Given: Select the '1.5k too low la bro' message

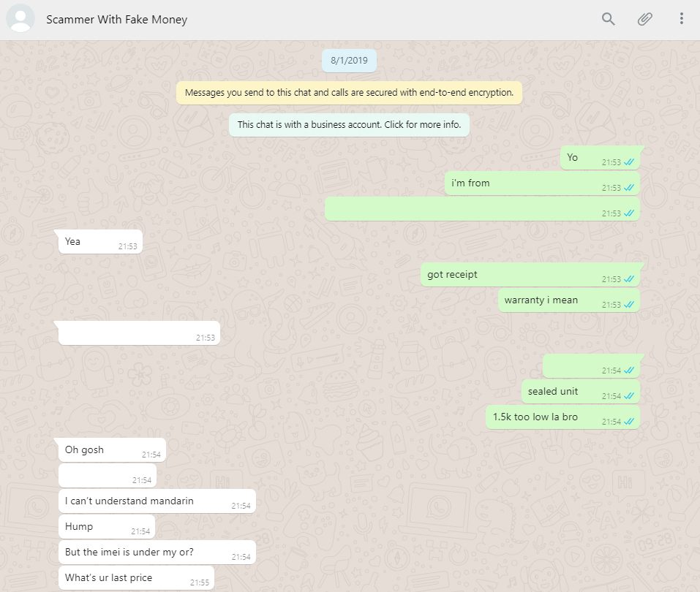Looking at the screenshot, I should [x=562, y=417].
